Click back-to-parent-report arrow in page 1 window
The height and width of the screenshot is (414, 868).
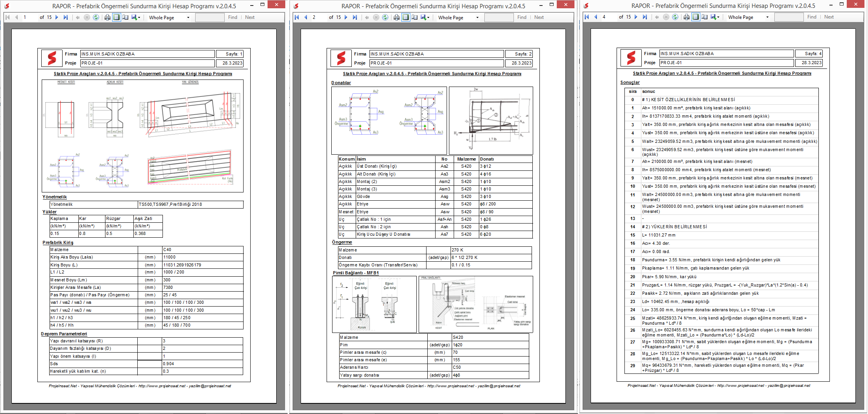pyautogui.click(x=78, y=17)
